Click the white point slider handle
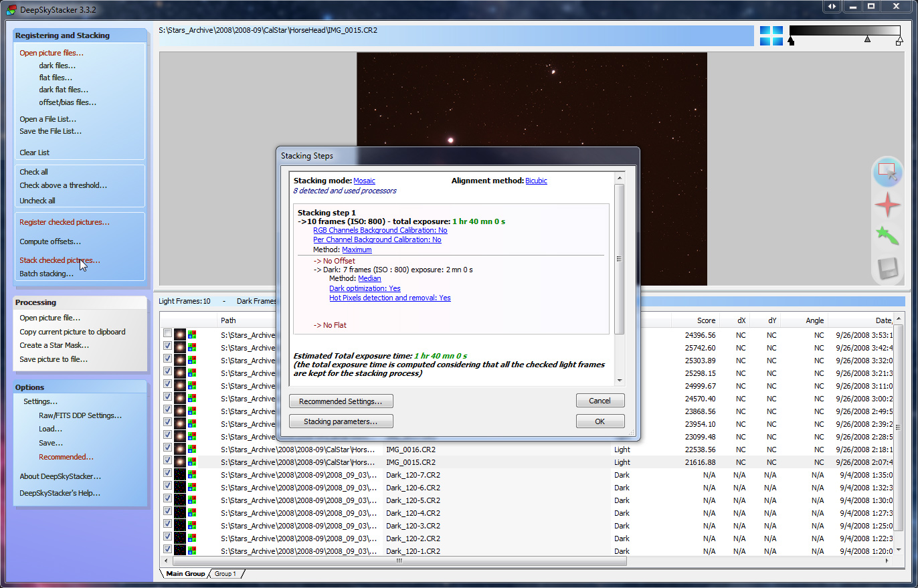 (x=899, y=41)
